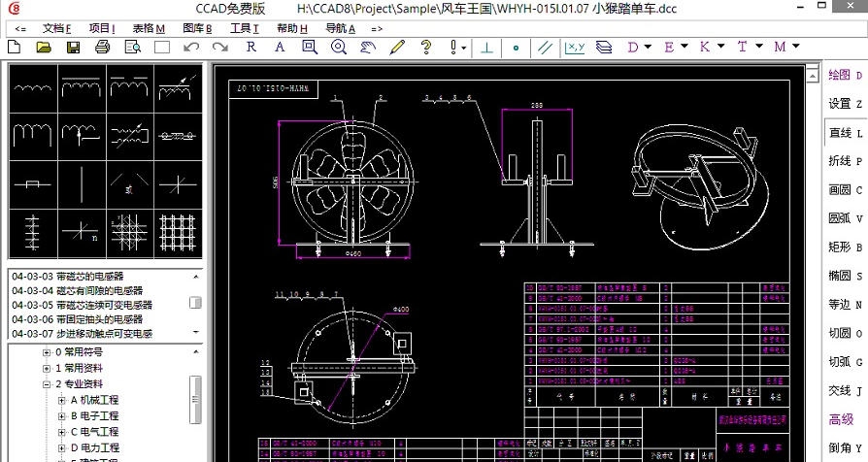The image size is (868, 462).
Task: Click the yellow question mark Help icon
Action: click(425, 47)
